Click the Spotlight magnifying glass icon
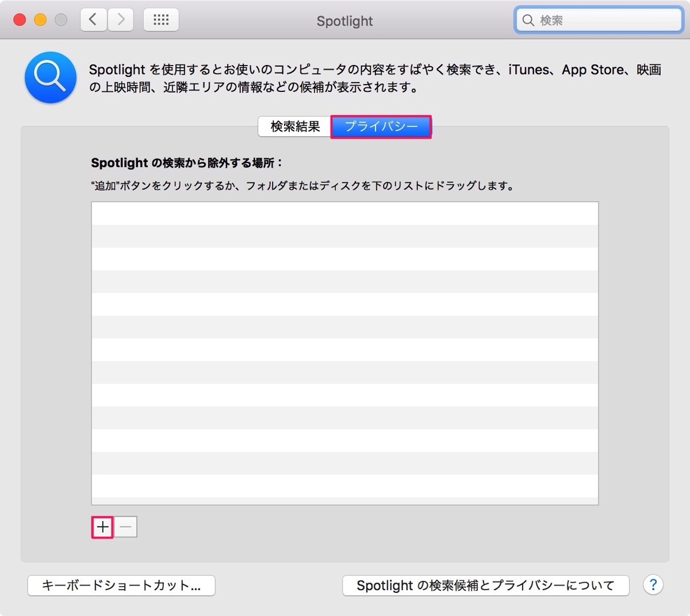This screenshot has height=616, width=690. [x=51, y=78]
